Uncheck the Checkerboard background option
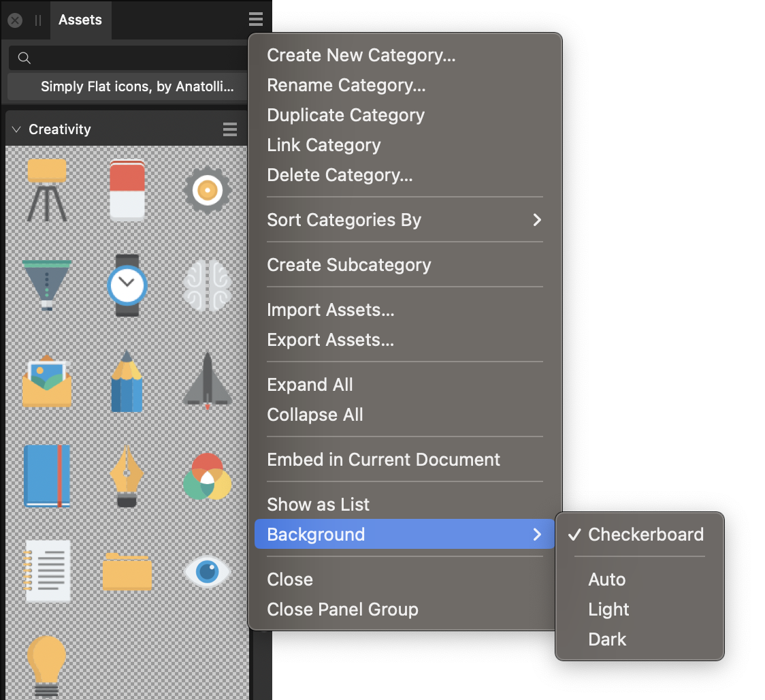 click(x=645, y=535)
